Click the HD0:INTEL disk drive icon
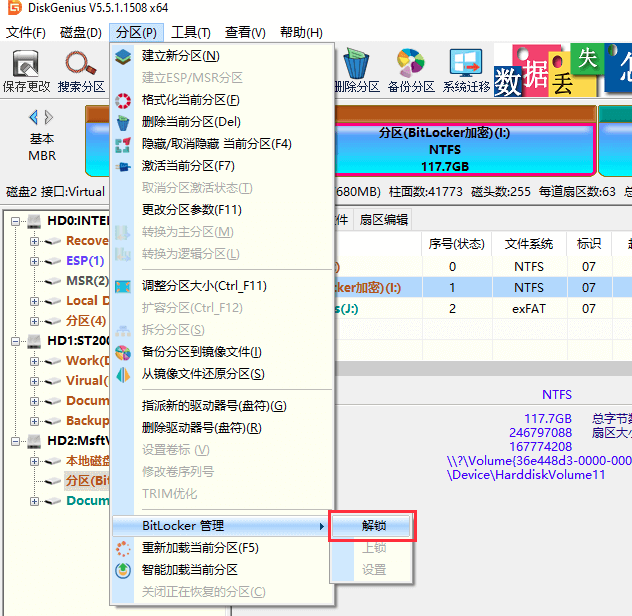Image resolution: width=632 pixels, height=616 pixels. 34,221
